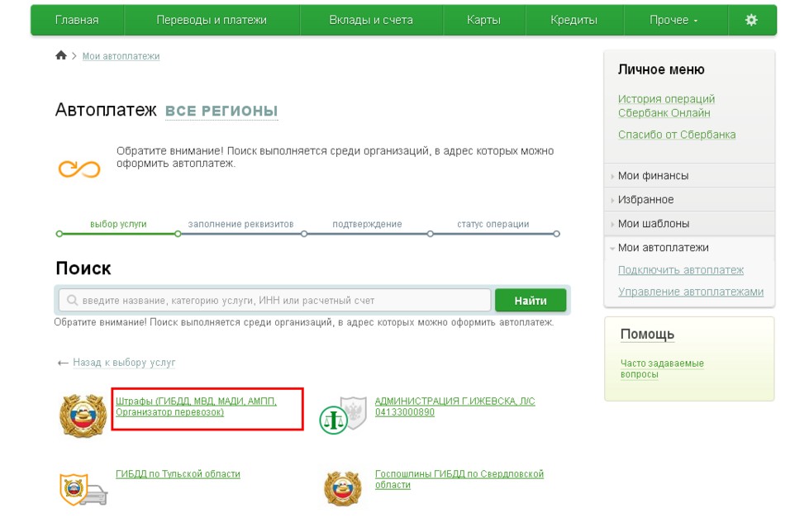Select Госпошлины ГИБДД по Свердловской области
The width and height of the screenshot is (790, 532).
459,480
